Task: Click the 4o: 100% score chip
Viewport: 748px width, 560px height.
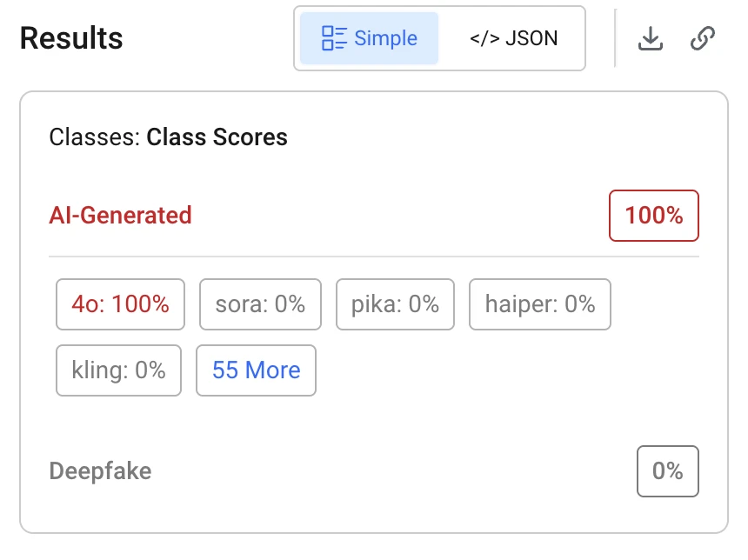Action: point(120,304)
